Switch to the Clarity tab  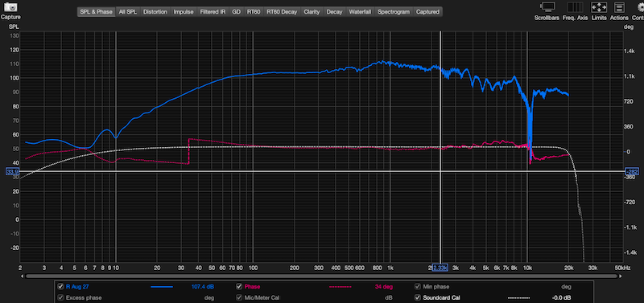click(312, 12)
